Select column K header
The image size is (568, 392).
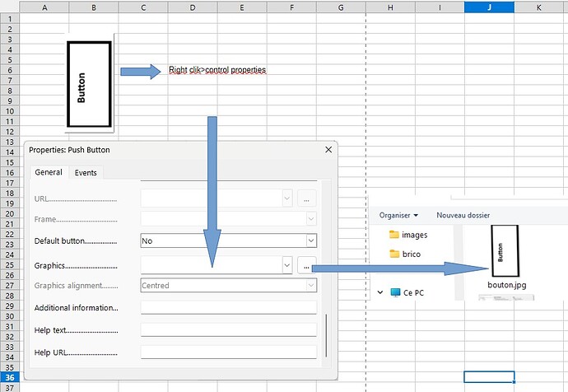click(x=538, y=7)
